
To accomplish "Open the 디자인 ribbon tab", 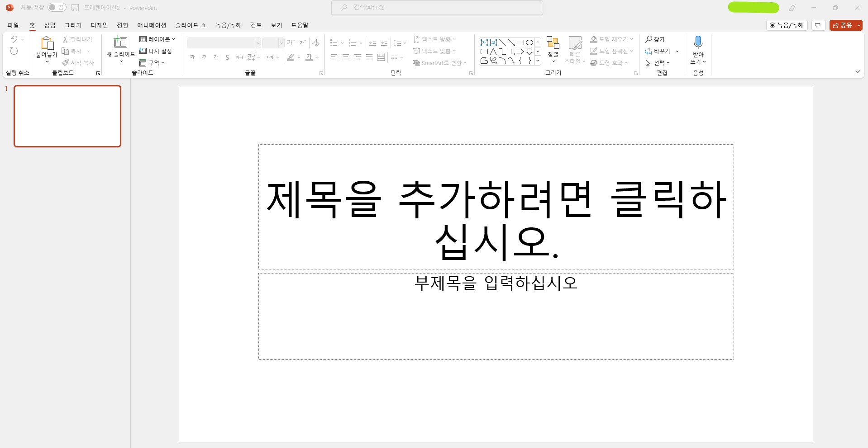I will tap(99, 25).
